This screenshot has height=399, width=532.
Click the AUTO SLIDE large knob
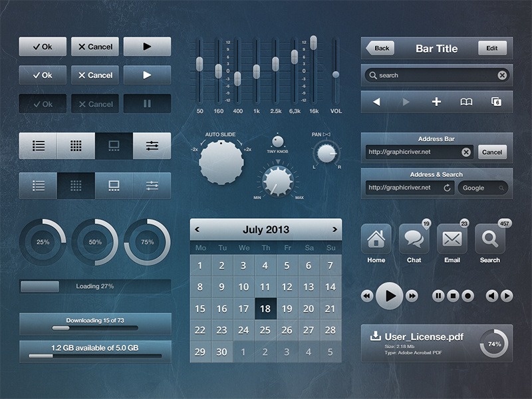click(221, 163)
